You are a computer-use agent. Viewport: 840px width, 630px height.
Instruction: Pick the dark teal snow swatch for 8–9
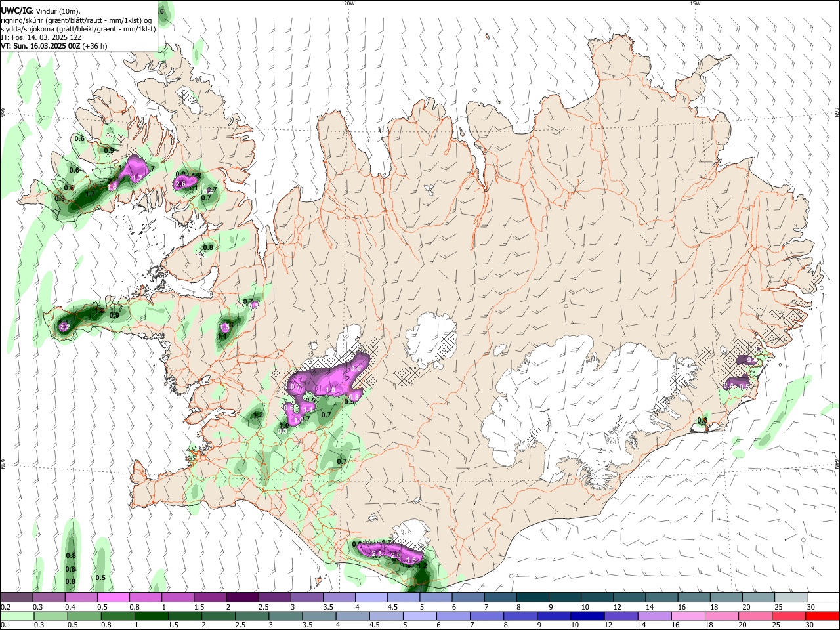[533, 597]
